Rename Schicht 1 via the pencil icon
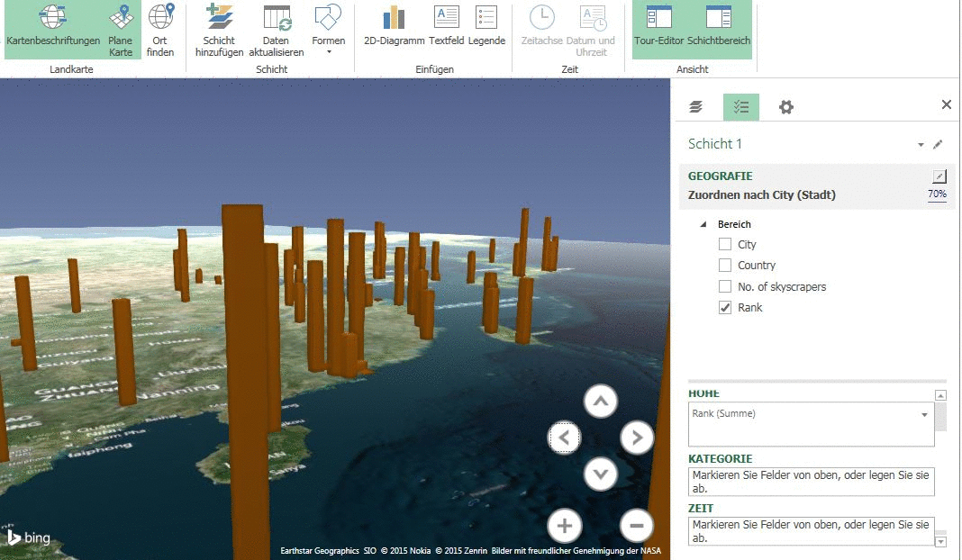 click(x=939, y=143)
